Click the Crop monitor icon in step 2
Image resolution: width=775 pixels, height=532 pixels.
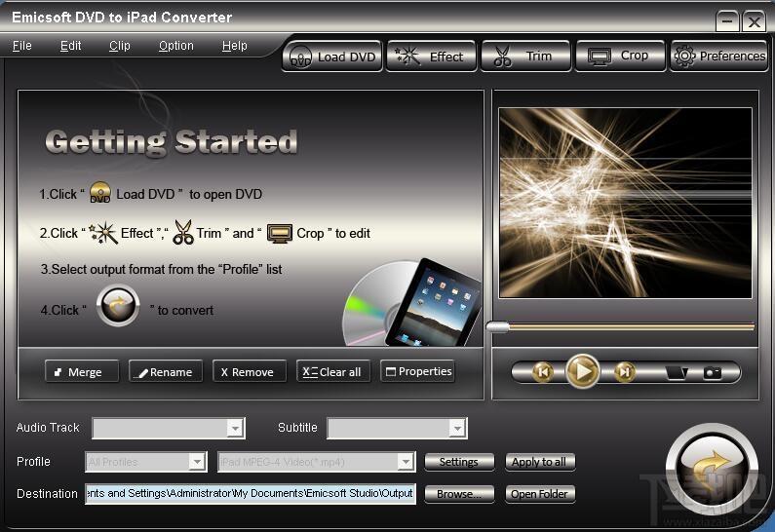coord(280,233)
